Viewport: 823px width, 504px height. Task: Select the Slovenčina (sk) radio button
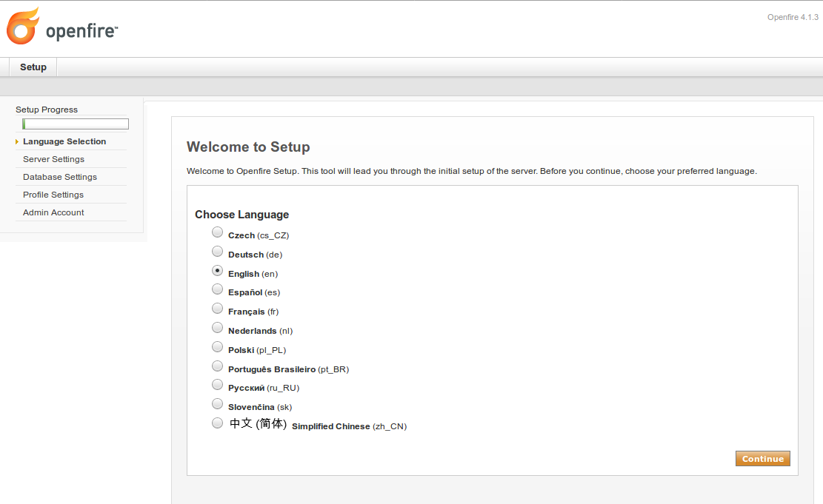point(217,404)
